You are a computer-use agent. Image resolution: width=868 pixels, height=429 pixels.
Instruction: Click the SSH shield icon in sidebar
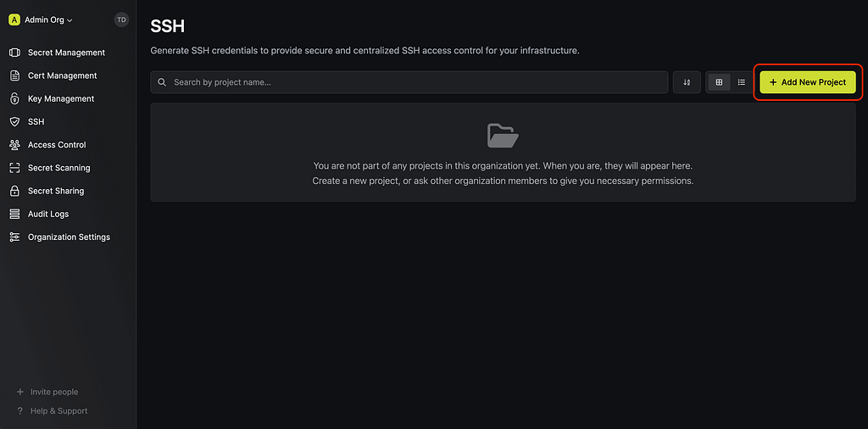point(15,122)
